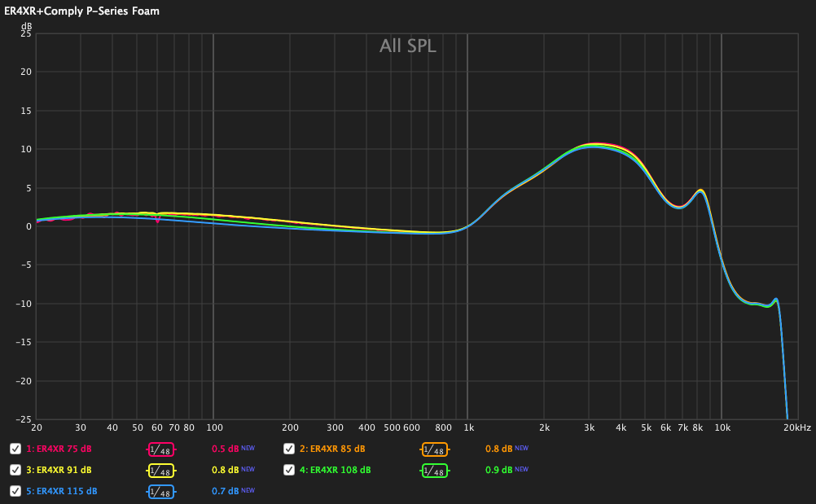Click the -25 label on dB axis
The height and width of the screenshot is (504, 816).
[x=24, y=419]
